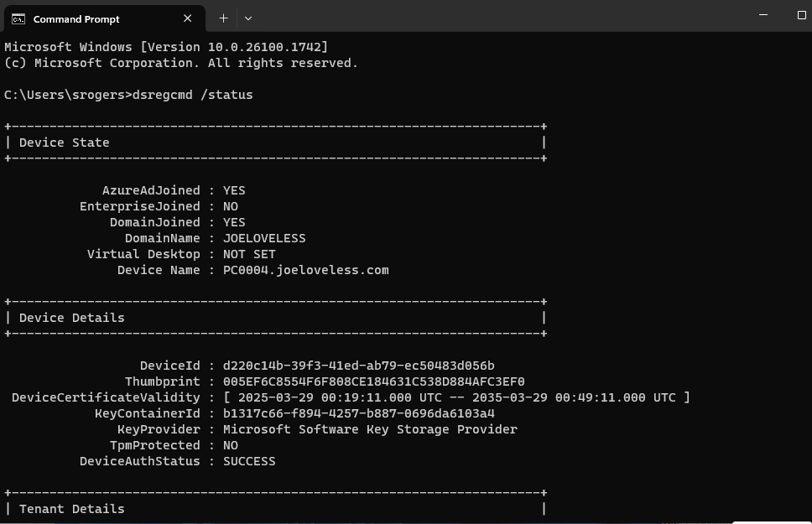Select the Command Prompt tab title
The width and height of the screenshot is (812, 524).
[76, 18]
